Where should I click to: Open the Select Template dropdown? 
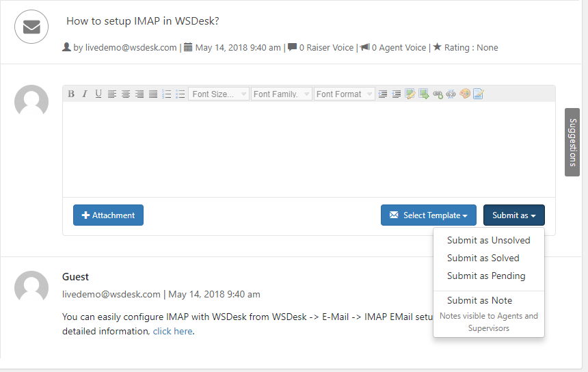[428, 215]
